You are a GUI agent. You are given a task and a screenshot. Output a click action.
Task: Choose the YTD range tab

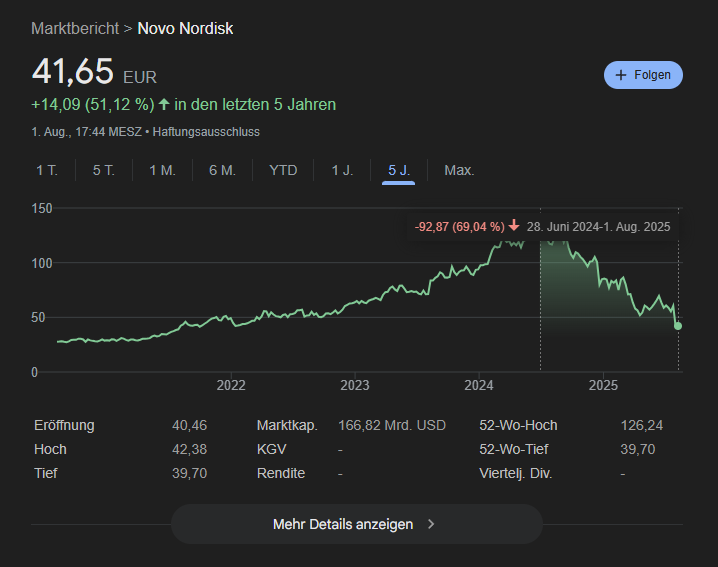tap(283, 170)
